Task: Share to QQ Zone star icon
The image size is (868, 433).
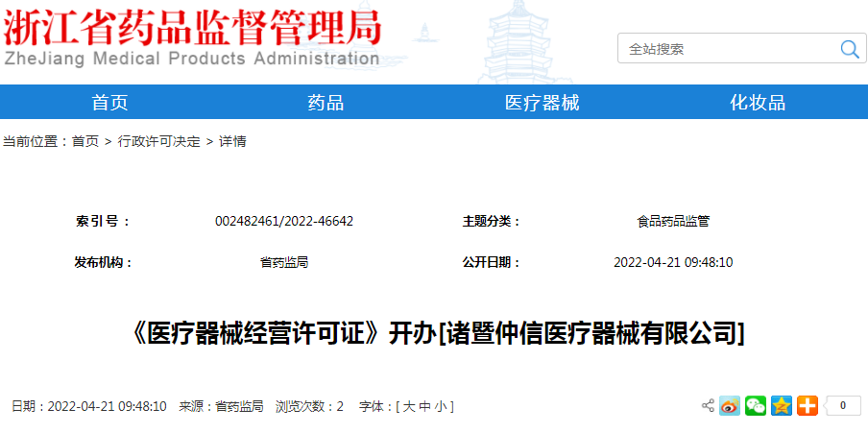Action: 782,406
